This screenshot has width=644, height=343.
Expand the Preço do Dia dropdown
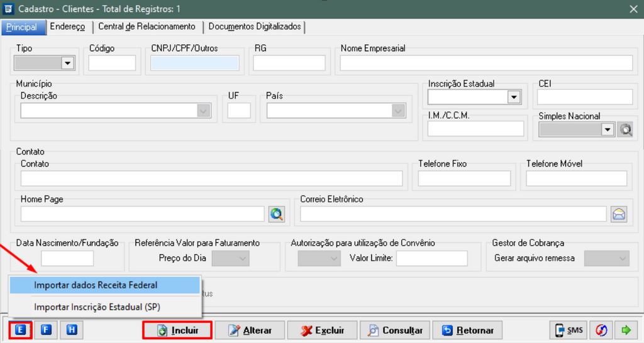tap(243, 258)
